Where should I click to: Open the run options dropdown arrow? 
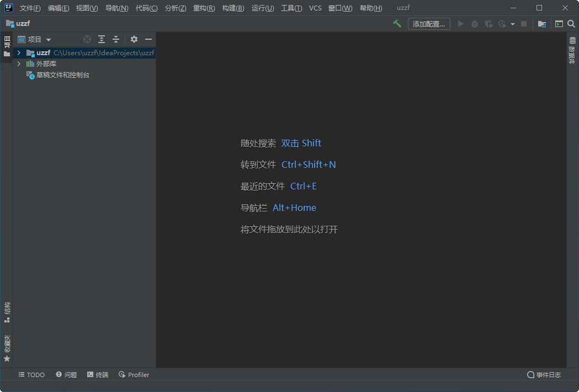coord(513,24)
